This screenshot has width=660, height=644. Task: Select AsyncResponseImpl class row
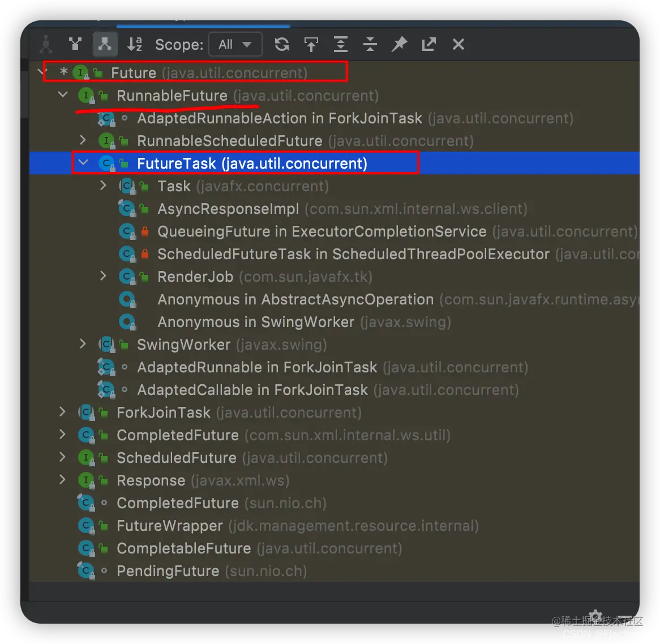click(x=334, y=209)
